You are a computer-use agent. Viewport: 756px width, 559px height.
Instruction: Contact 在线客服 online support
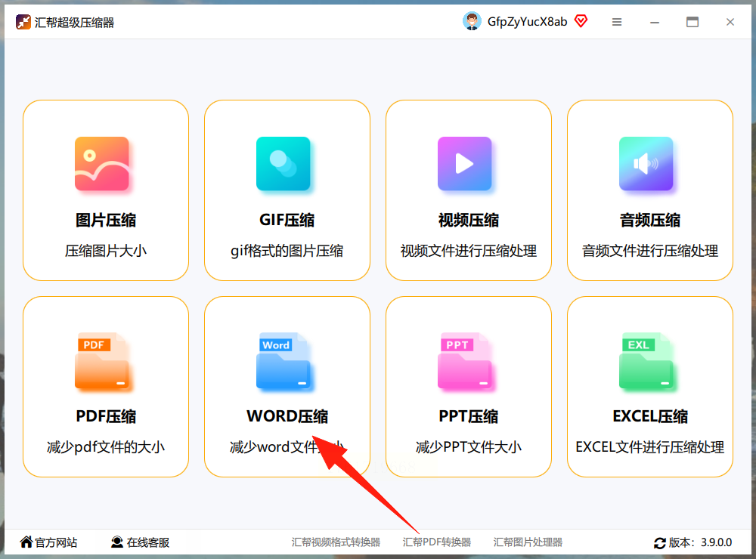tap(141, 542)
